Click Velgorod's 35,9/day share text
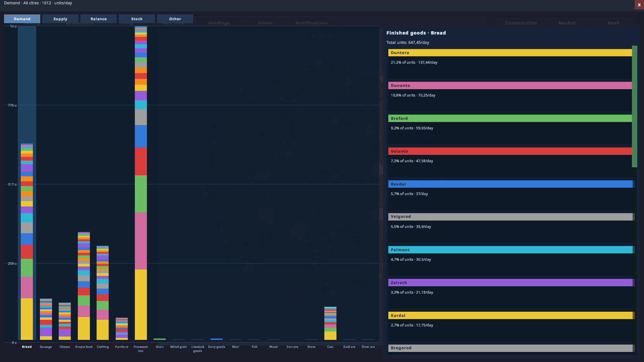The image size is (644, 362). (x=411, y=227)
